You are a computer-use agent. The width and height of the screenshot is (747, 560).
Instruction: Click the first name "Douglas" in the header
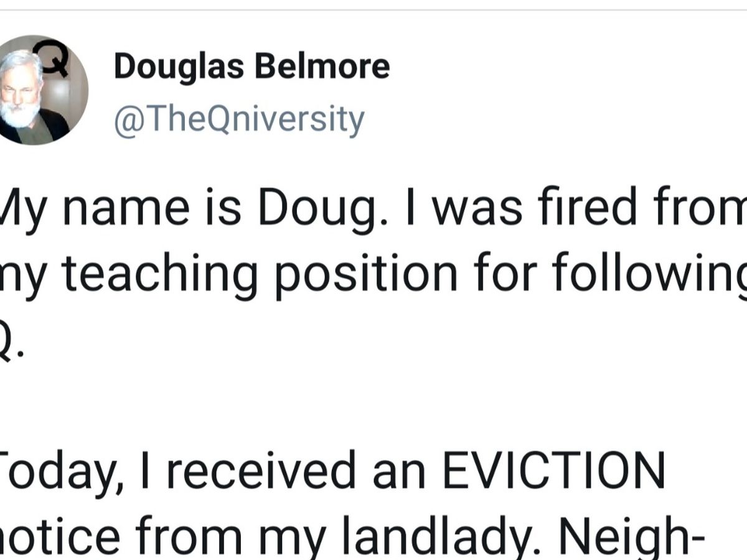(178, 67)
